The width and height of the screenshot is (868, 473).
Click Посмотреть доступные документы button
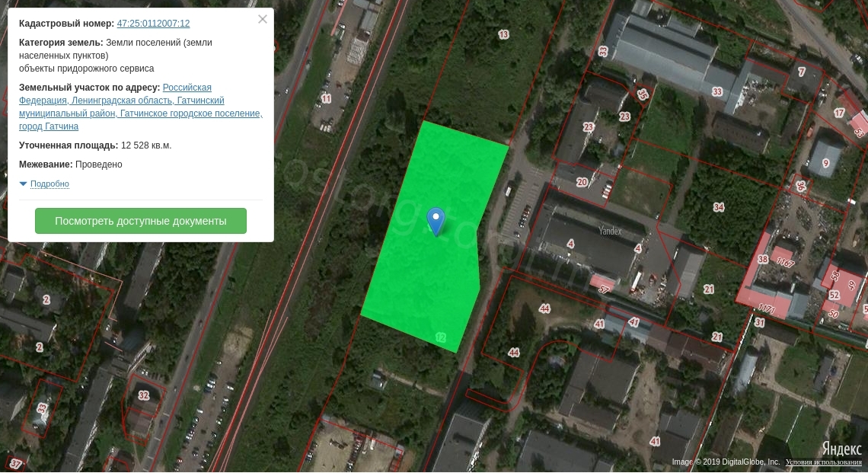(x=141, y=221)
